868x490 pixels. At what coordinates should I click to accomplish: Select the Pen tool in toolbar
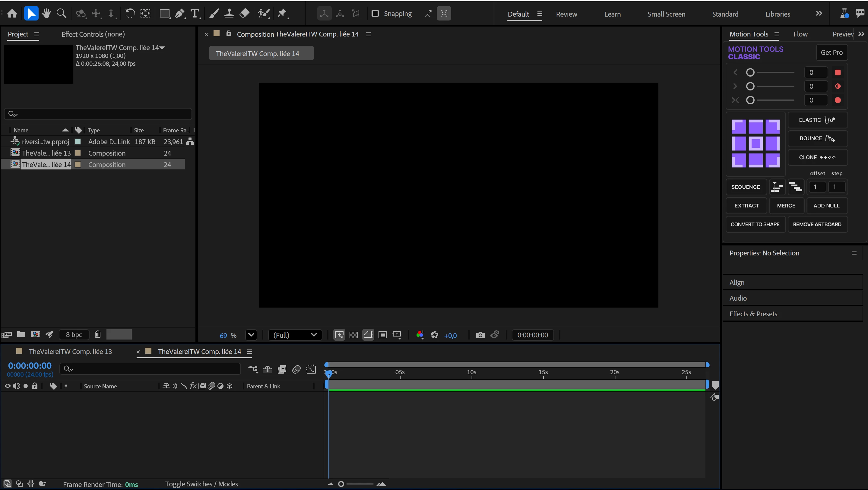[x=179, y=14]
